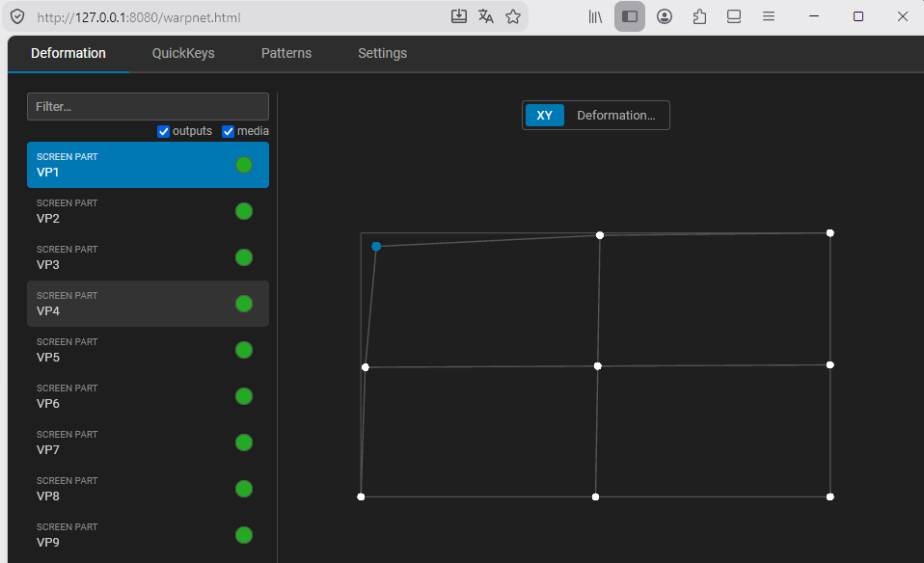924x563 pixels.
Task: Open the Firefox account icon
Action: [665, 16]
